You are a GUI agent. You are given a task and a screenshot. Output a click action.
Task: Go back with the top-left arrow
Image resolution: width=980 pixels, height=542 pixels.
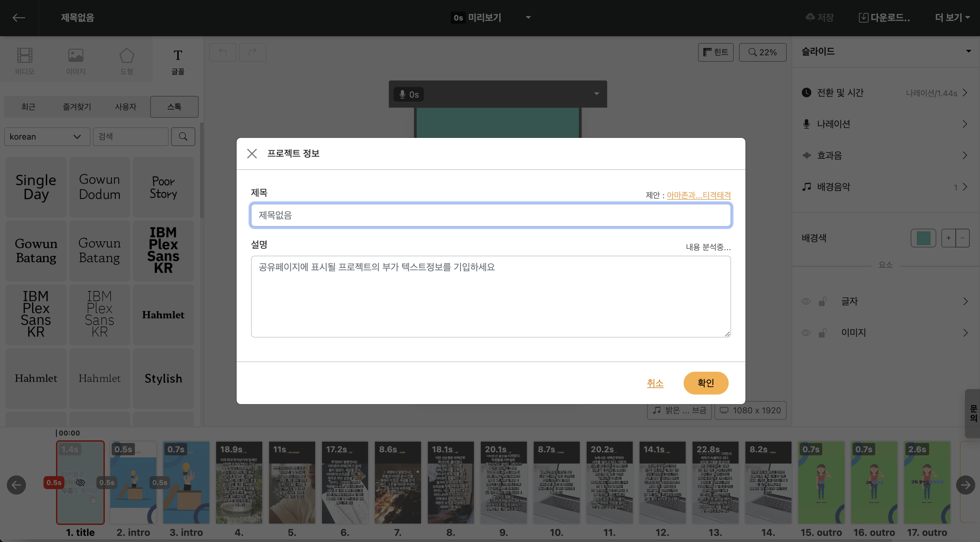coord(19,17)
